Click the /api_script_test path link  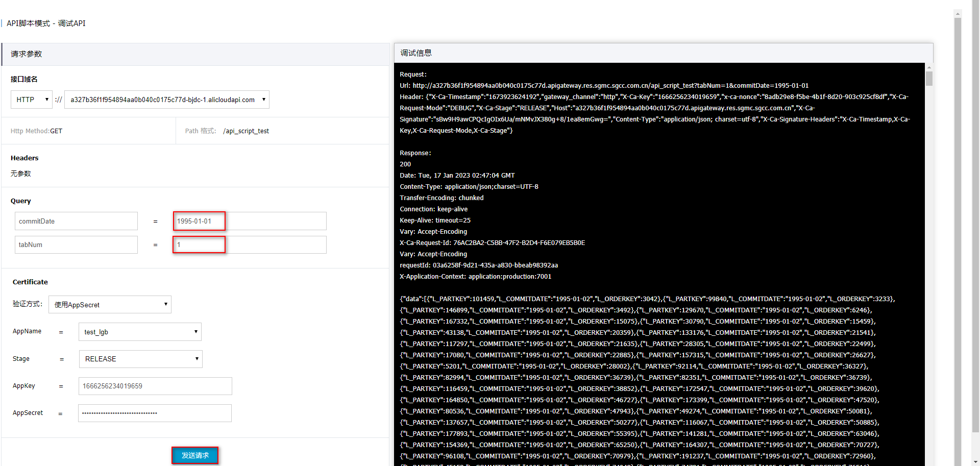(246, 131)
